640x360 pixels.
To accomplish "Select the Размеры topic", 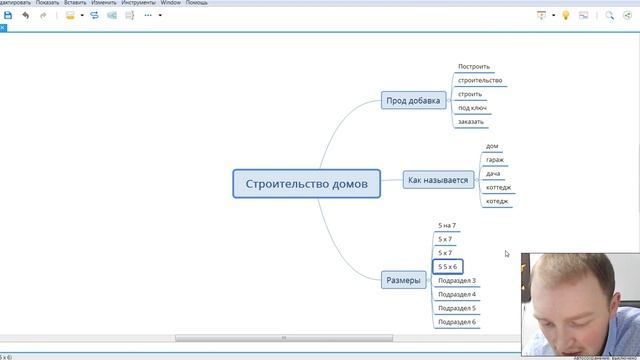I will pyautogui.click(x=403, y=280).
